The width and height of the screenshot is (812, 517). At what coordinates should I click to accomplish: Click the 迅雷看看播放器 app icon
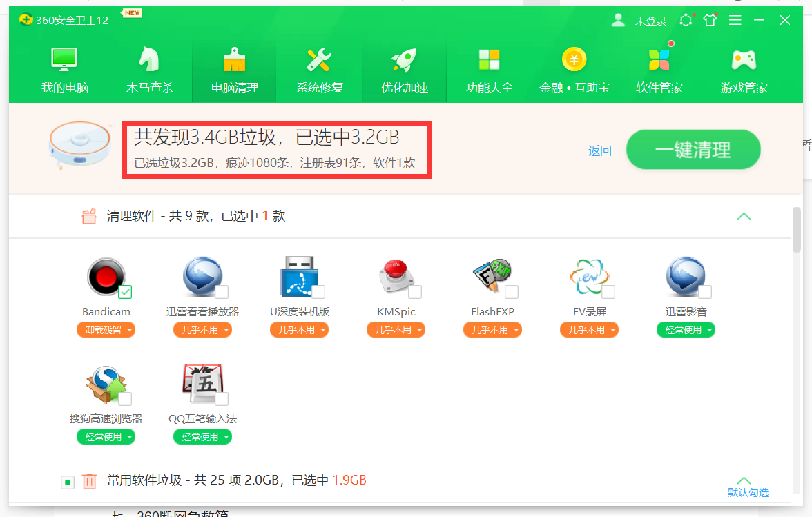(202, 276)
